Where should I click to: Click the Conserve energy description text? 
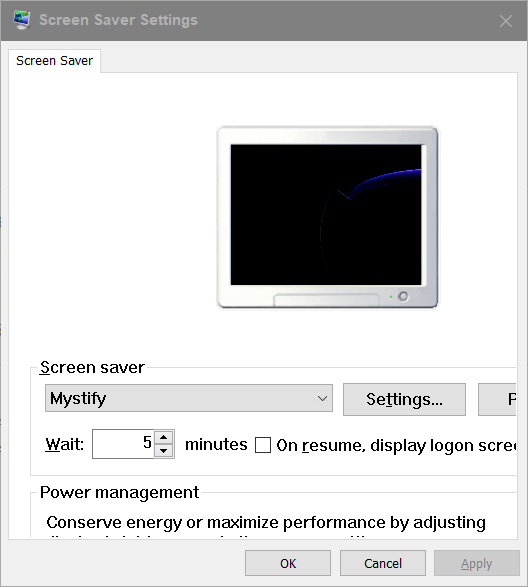point(266,523)
